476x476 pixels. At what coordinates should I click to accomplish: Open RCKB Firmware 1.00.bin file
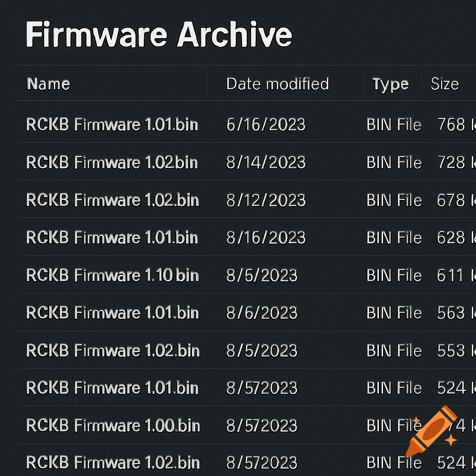tap(112, 425)
